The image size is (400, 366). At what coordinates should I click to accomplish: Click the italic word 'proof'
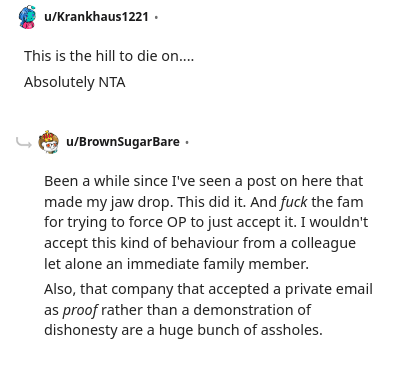[x=80, y=310]
